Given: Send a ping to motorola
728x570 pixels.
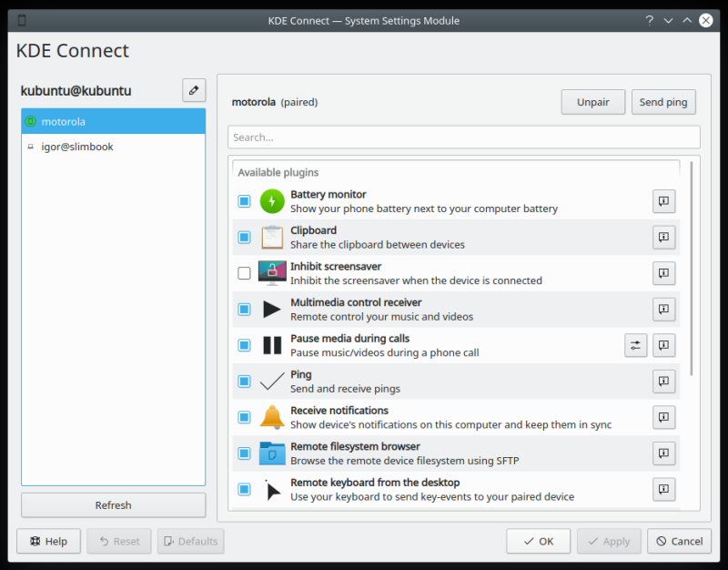Looking at the screenshot, I should pos(663,102).
